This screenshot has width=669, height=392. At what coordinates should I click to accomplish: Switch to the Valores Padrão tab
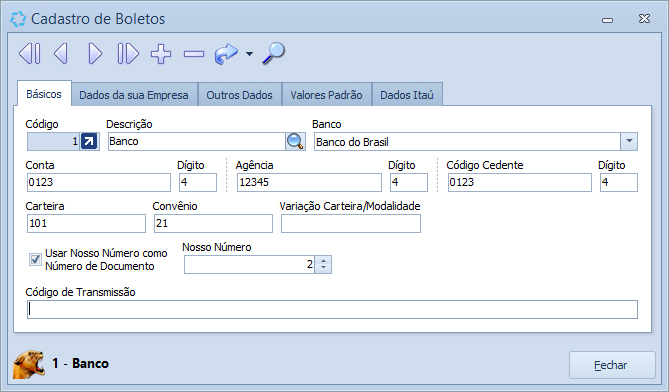coord(326,95)
